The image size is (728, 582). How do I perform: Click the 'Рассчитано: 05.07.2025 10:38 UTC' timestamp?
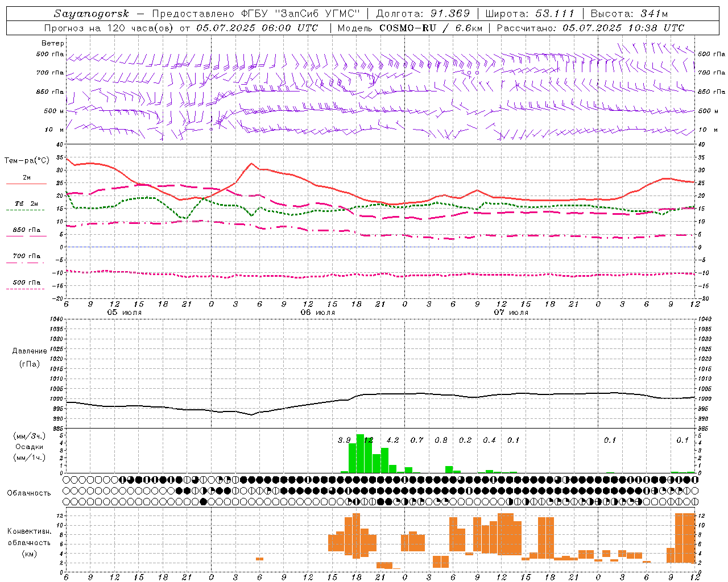point(590,28)
